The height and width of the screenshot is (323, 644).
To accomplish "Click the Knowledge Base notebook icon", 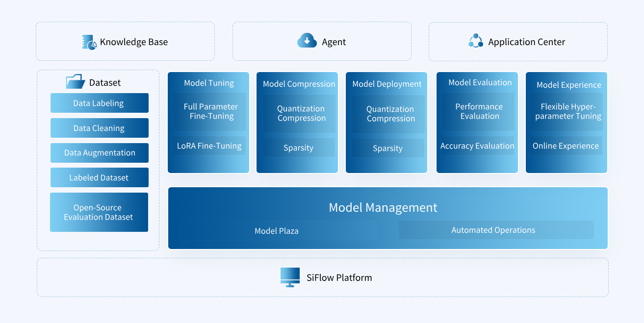I will (x=89, y=42).
